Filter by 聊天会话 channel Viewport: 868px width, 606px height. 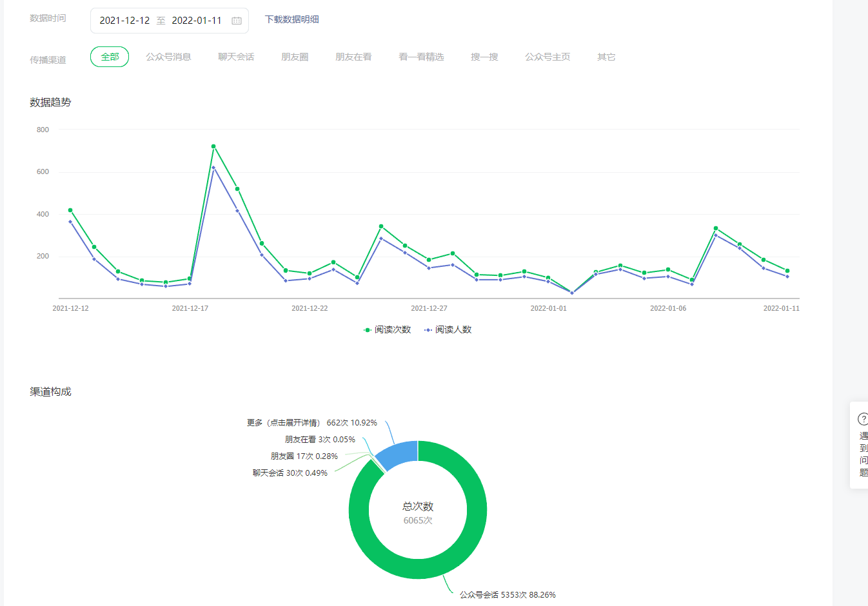point(236,57)
